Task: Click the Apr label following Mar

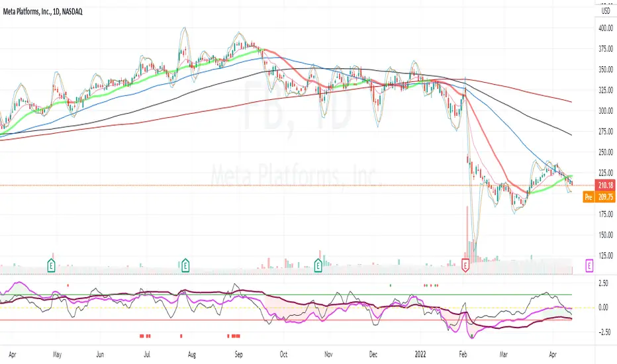Action: click(x=553, y=355)
